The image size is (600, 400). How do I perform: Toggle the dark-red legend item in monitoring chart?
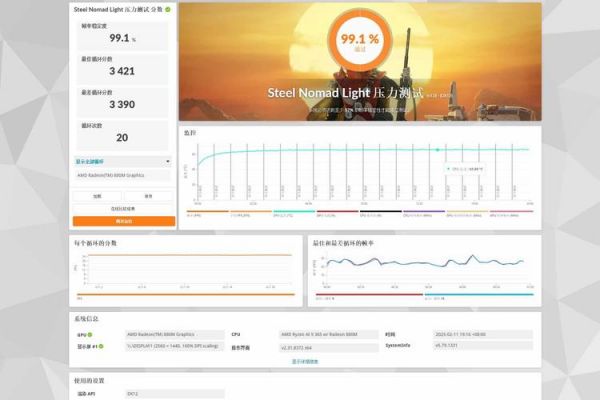pos(338,213)
